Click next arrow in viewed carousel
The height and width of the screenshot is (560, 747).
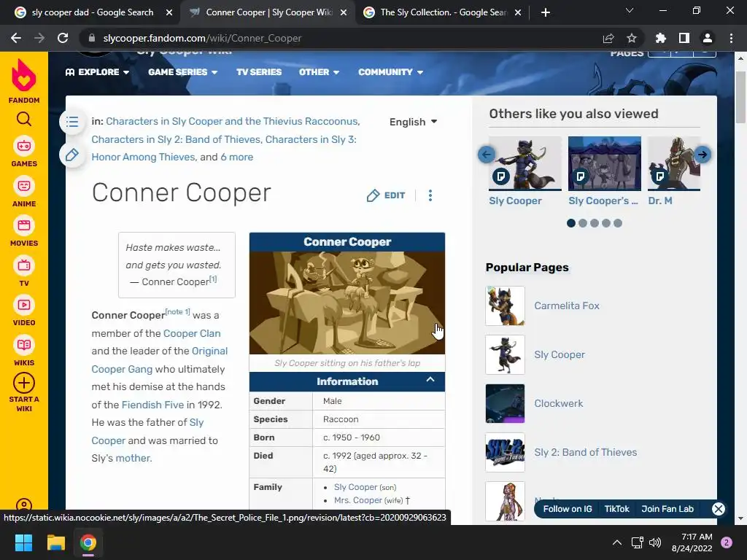[703, 155]
